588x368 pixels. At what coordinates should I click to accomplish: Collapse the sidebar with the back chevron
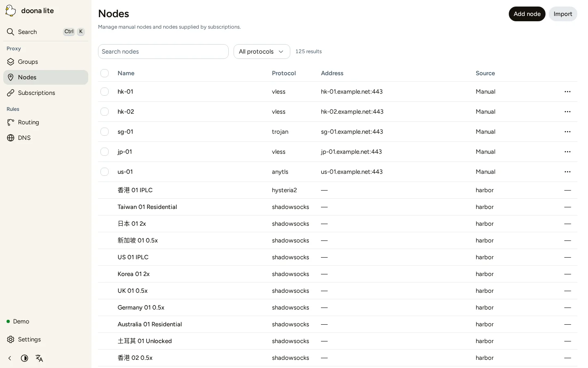(10, 358)
